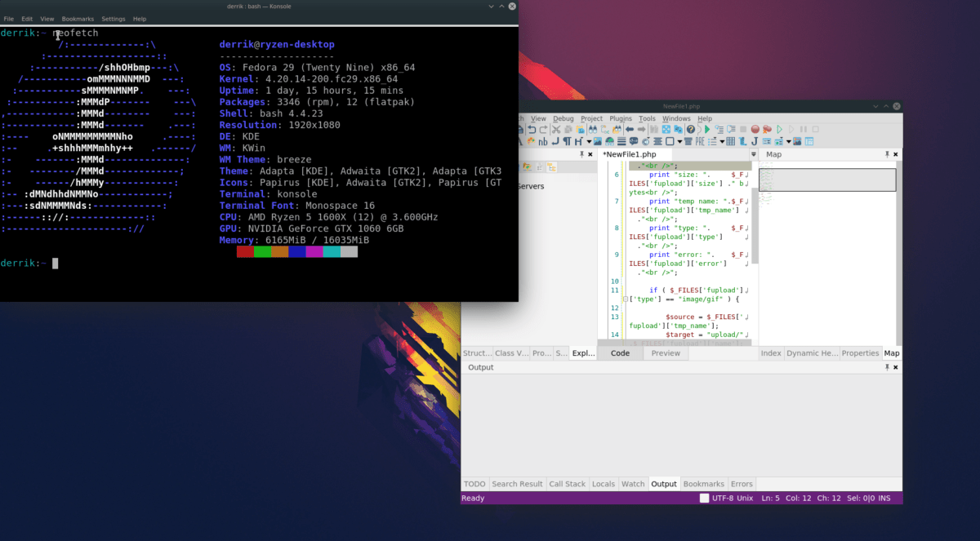This screenshot has height=541, width=980.
Task: Toggle the checkbox beside UTF-8 in status bar
Action: tap(704, 498)
